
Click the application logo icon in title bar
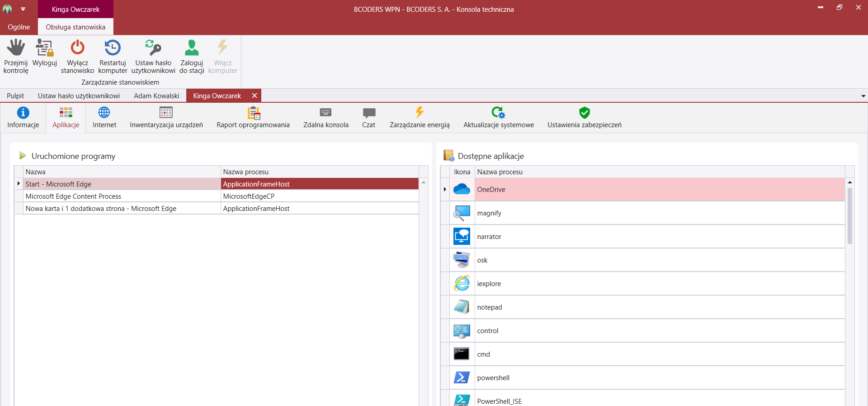[x=7, y=9]
